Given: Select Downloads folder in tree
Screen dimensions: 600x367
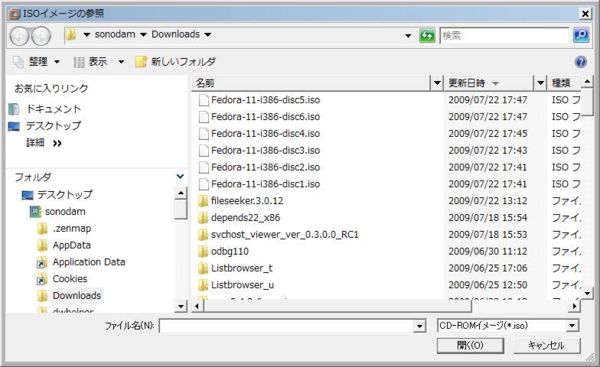Looking at the screenshot, I should (70, 296).
